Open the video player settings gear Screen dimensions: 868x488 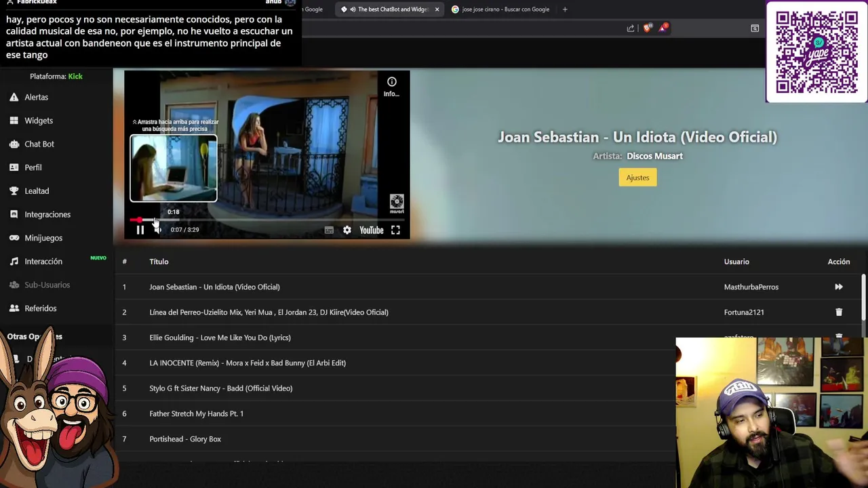click(347, 230)
